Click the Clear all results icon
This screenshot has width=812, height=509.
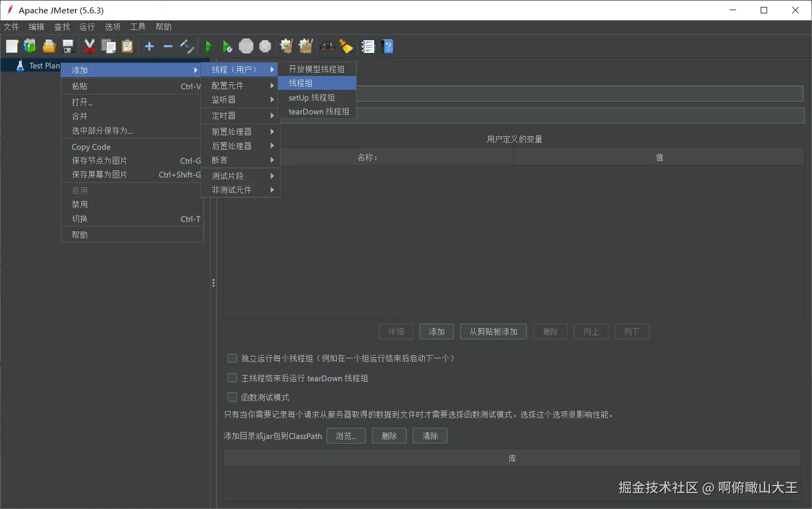306,47
